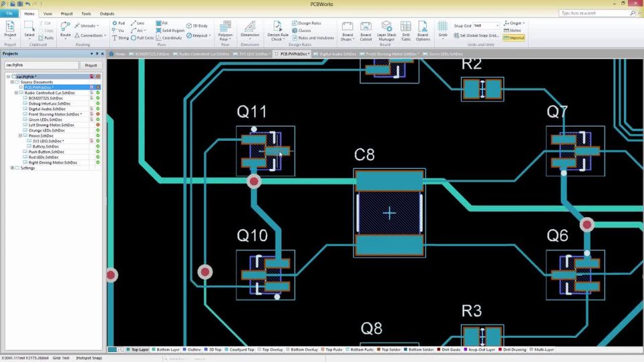Close the Projects panel
This screenshot has width=644, height=362.
click(x=102, y=54)
